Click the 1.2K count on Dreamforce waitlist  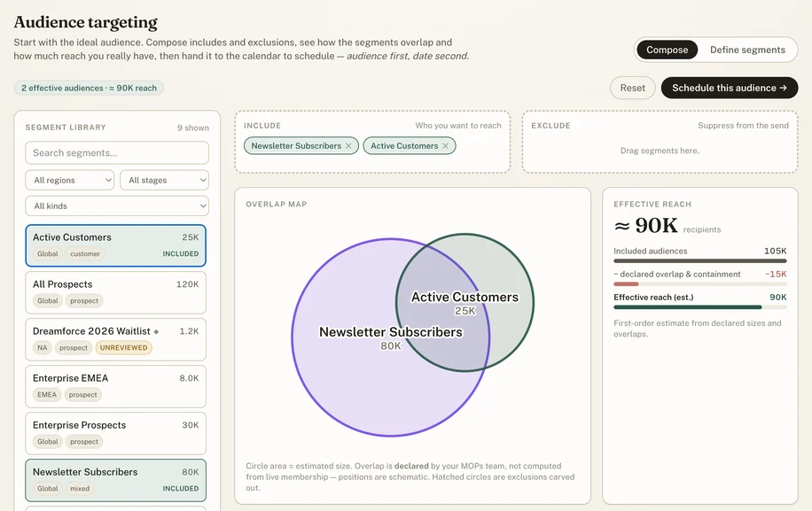pyautogui.click(x=189, y=331)
